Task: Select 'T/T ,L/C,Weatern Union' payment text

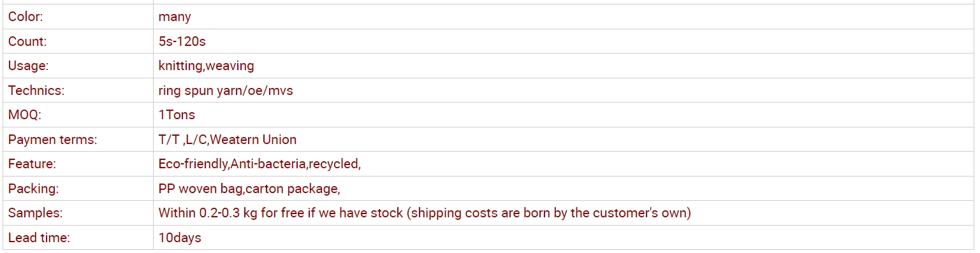Action: point(228,140)
